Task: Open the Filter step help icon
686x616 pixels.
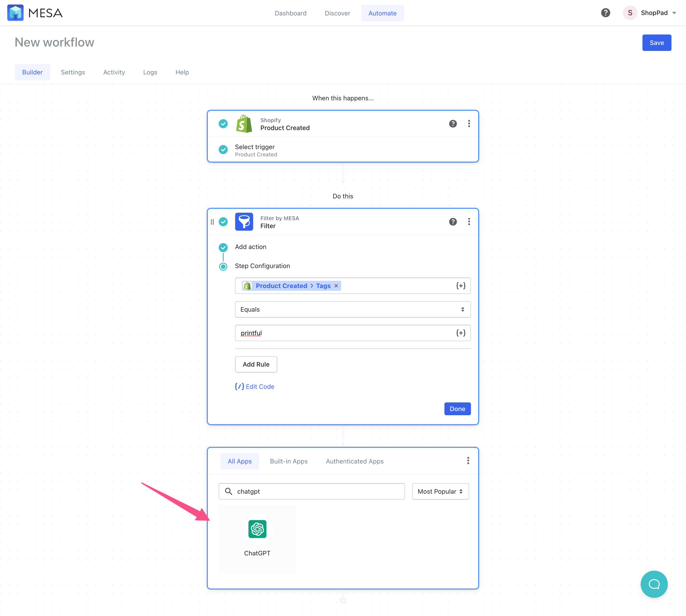Action: click(x=453, y=222)
